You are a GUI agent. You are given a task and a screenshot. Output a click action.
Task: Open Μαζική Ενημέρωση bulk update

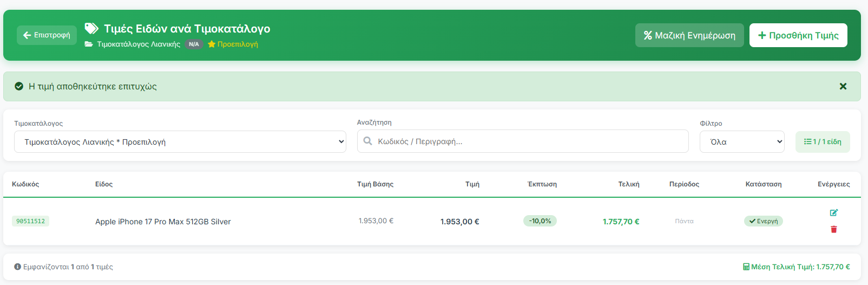tap(689, 35)
